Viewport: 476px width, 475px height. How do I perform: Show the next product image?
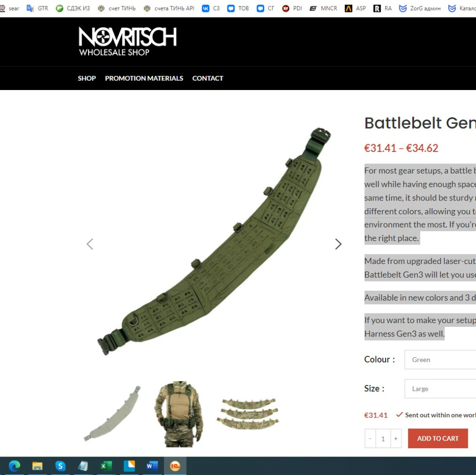click(338, 244)
